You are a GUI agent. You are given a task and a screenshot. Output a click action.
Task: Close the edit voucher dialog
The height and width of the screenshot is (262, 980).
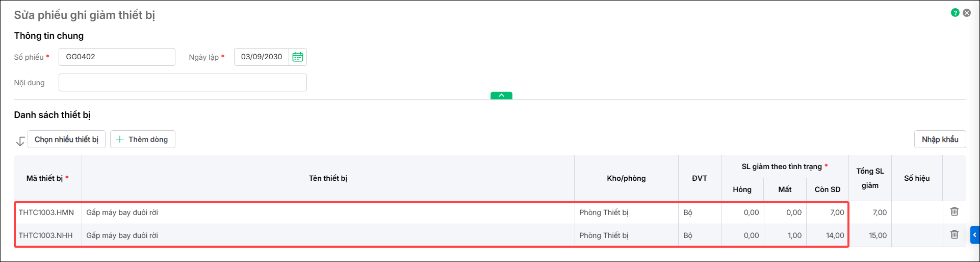967,13
